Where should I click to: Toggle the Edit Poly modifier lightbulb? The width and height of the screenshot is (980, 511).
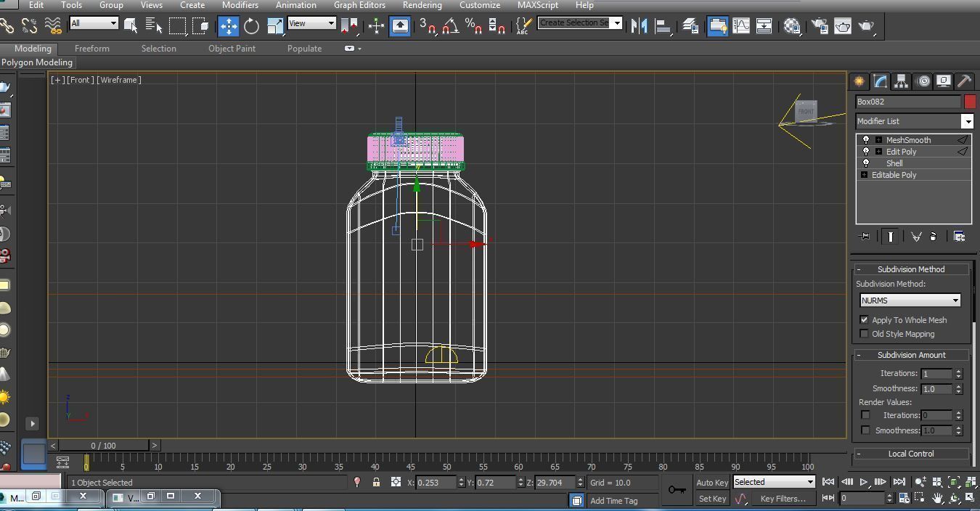click(x=865, y=152)
